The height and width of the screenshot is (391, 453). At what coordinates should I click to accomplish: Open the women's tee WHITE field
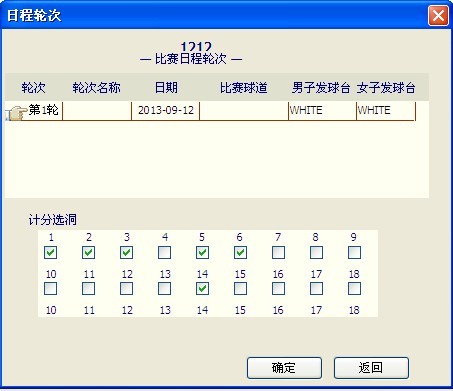tap(386, 110)
